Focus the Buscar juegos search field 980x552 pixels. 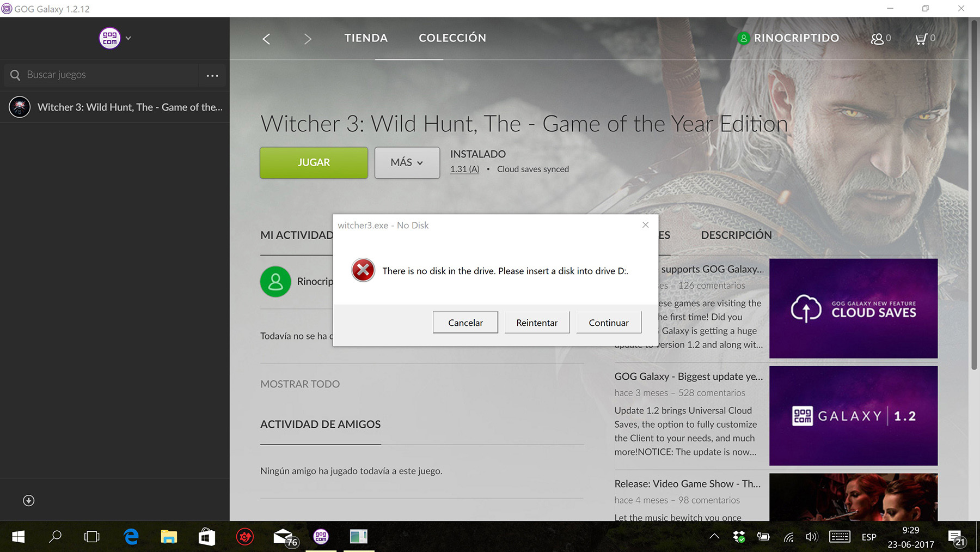click(x=102, y=75)
